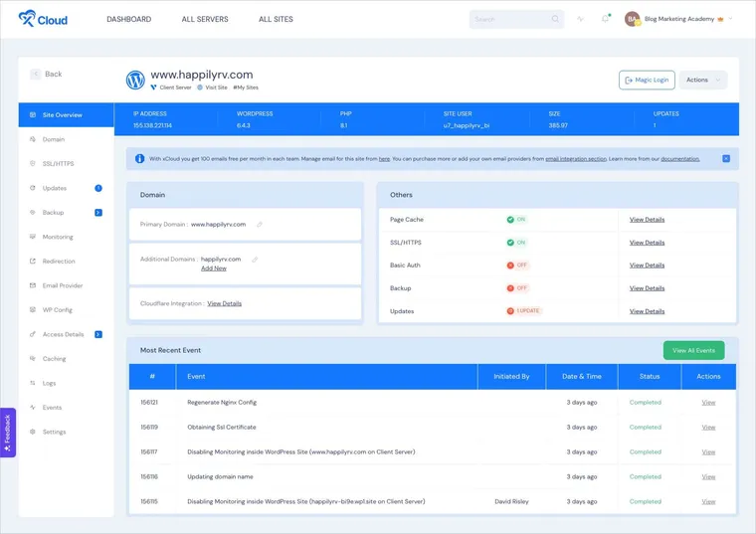Screen dimensions: 756x534
Task: Click the search magnifier icon
Action: point(555,19)
